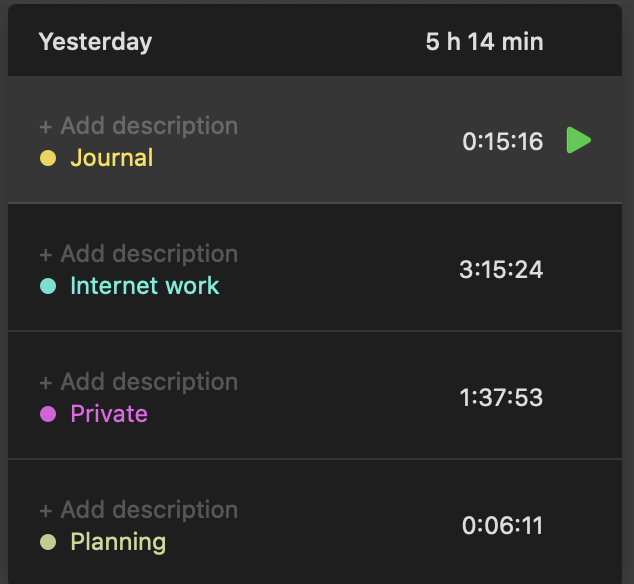Add description to the Planning entry
This screenshot has width=634, height=584.
point(139,510)
